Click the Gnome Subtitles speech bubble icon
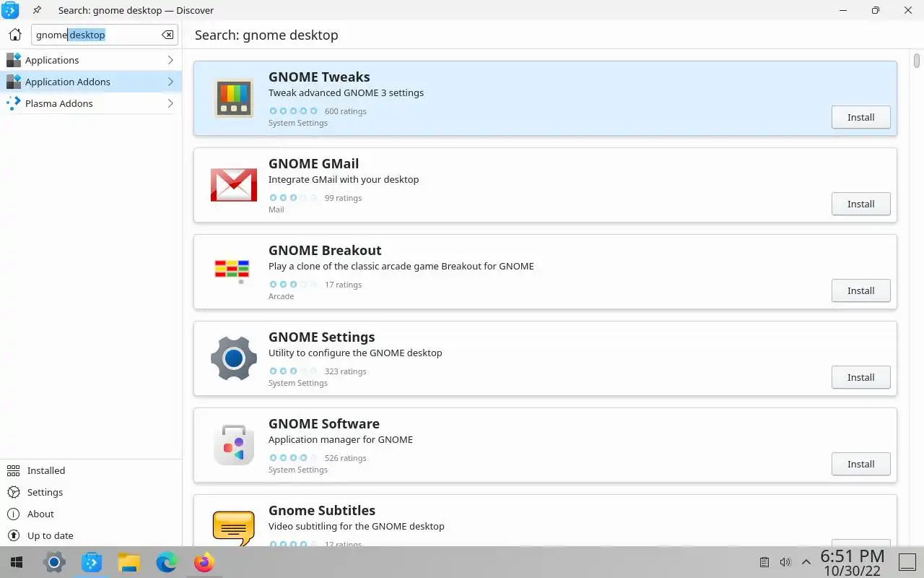Image resolution: width=924 pixels, height=578 pixels. (x=234, y=528)
